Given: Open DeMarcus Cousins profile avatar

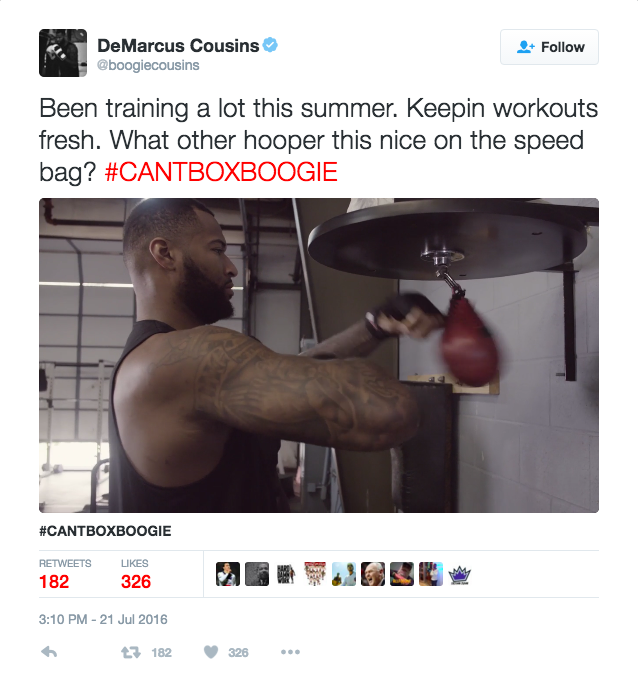Looking at the screenshot, I should 63,53.
